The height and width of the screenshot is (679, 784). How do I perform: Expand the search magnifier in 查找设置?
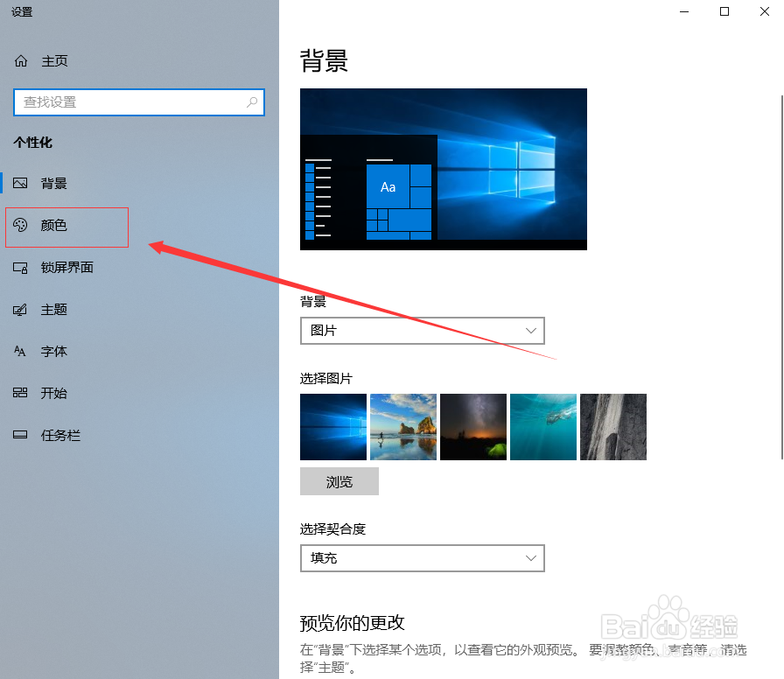coord(253,102)
